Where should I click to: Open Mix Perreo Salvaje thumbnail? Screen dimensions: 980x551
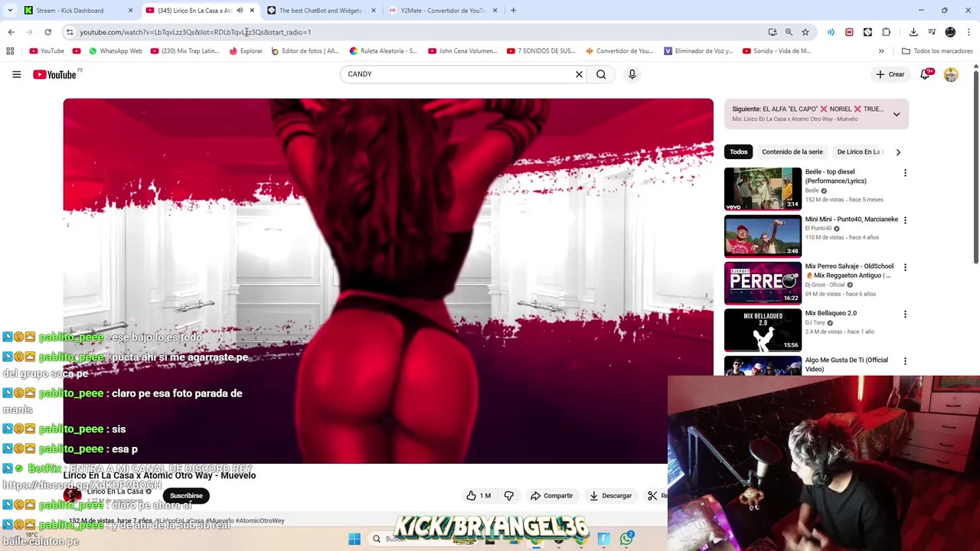(x=763, y=282)
